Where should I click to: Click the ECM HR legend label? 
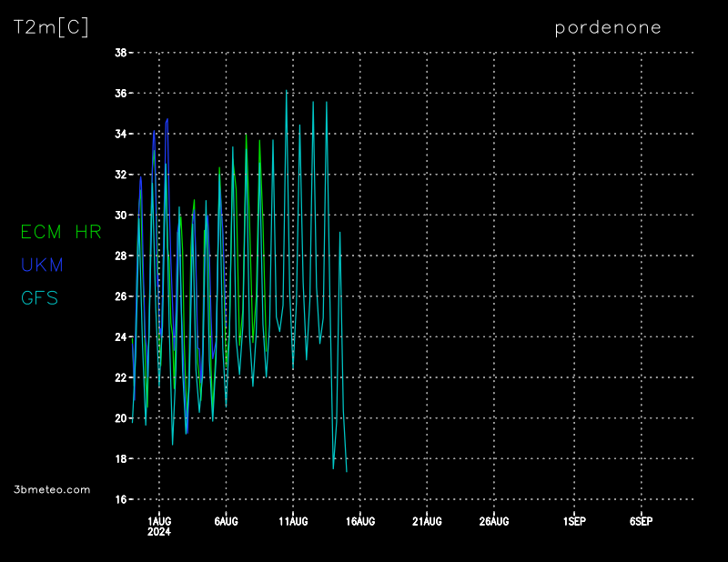tap(60, 232)
